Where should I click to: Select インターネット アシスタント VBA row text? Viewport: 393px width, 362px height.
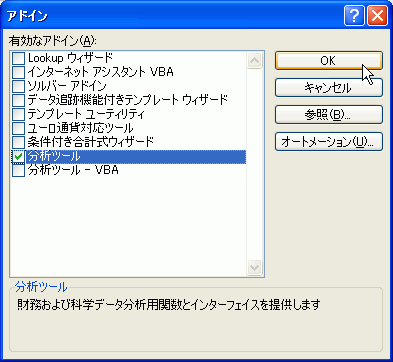[100, 72]
